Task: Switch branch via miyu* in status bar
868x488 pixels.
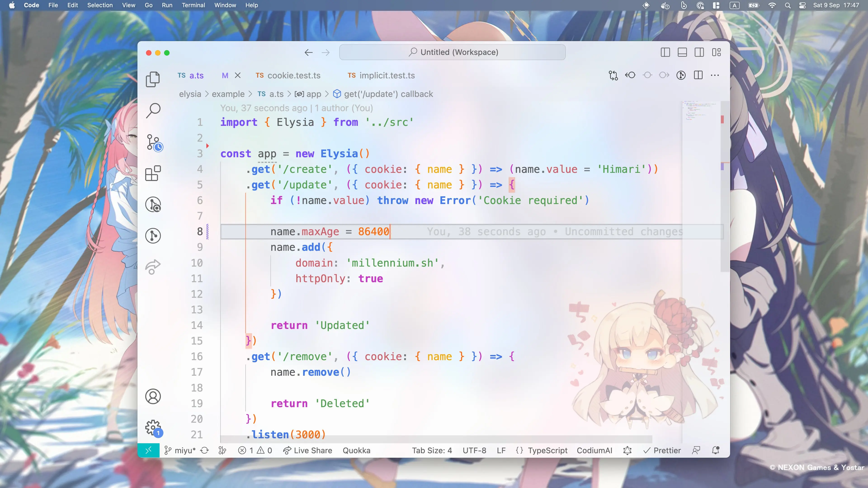Action: click(180, 450)
